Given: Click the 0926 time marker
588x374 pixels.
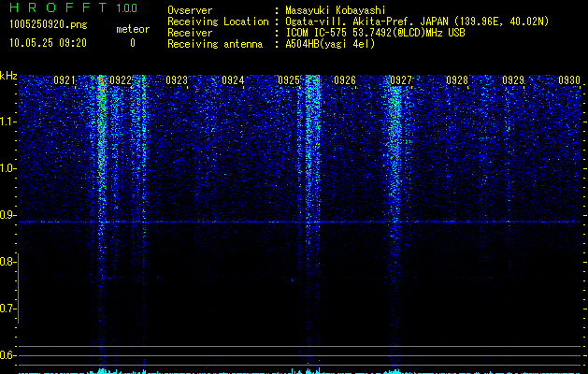Looking at the screenshot, I should coord(345,80).
